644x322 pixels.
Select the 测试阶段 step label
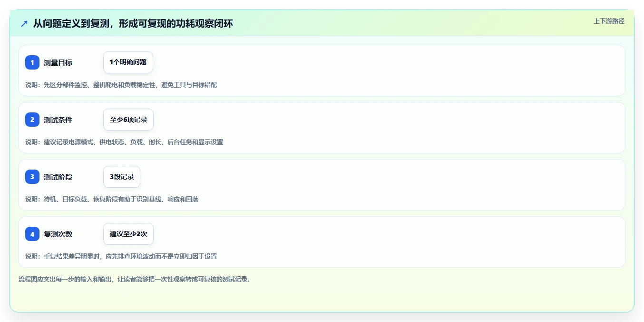point(58,177)
